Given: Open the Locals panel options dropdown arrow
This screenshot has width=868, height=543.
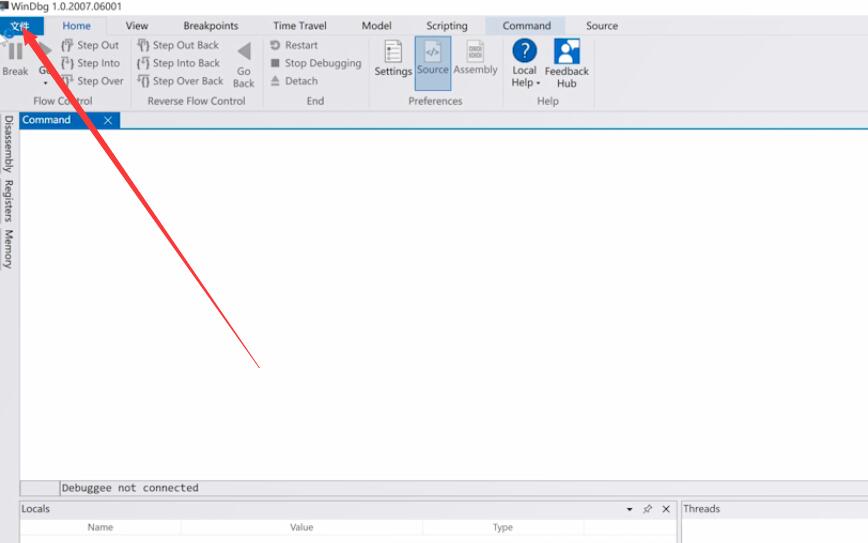Looking at the screenshot, I should (x=629, y=509).
